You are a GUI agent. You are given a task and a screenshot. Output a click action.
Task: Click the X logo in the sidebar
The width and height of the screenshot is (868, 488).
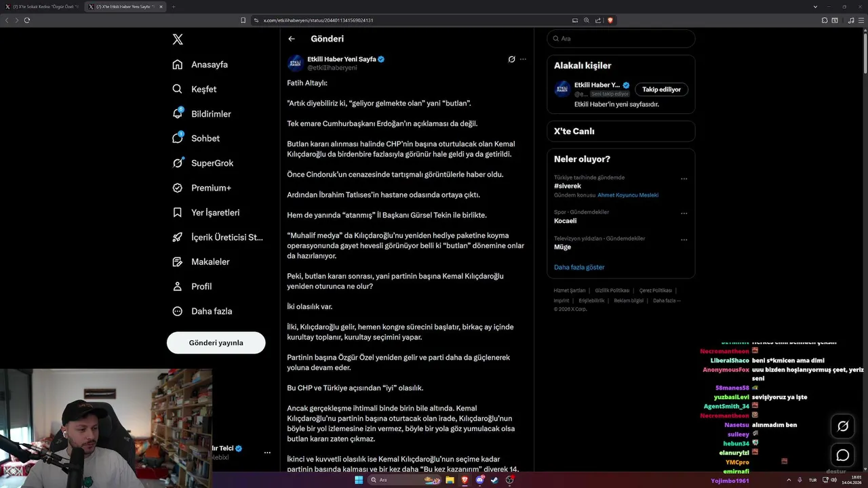(178, 39)
